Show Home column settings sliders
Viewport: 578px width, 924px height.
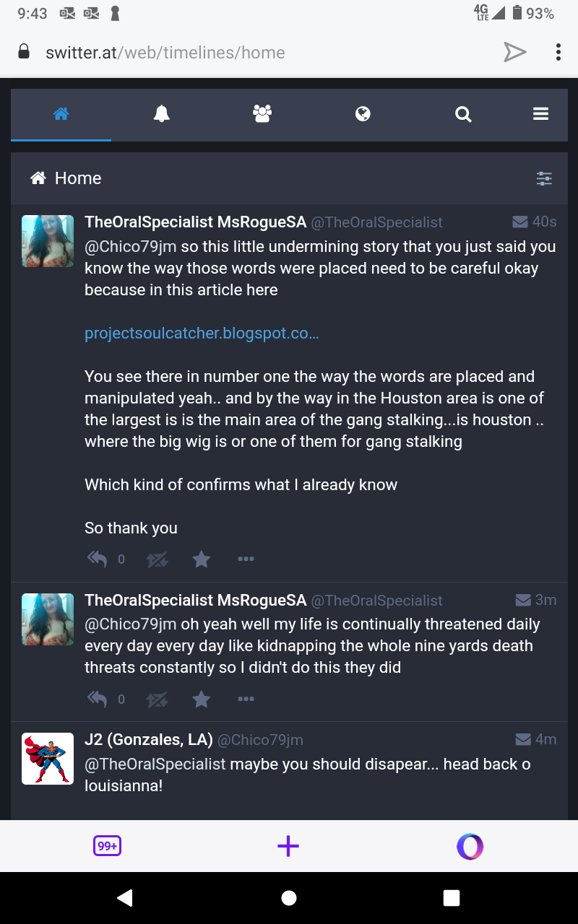tap(544, 178)
